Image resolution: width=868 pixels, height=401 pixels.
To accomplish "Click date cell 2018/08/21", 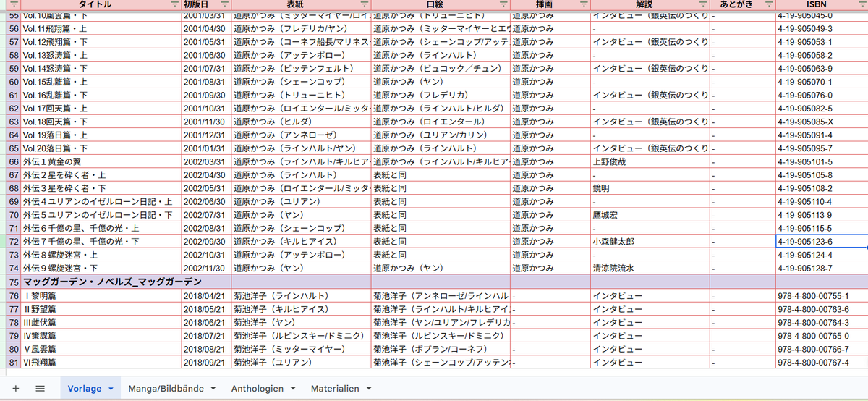I will (x=206, y=348).
